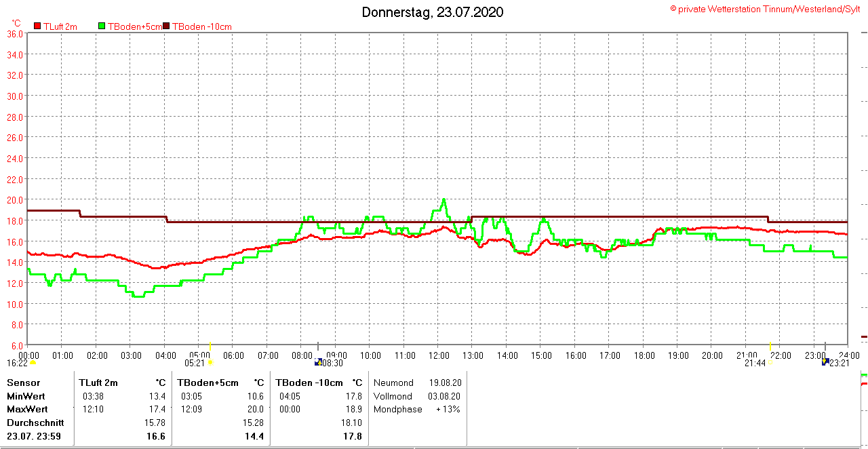Screen dimensions: 868x449
Task: Select the TLuft 2m legend label
Action: point(60,26)
